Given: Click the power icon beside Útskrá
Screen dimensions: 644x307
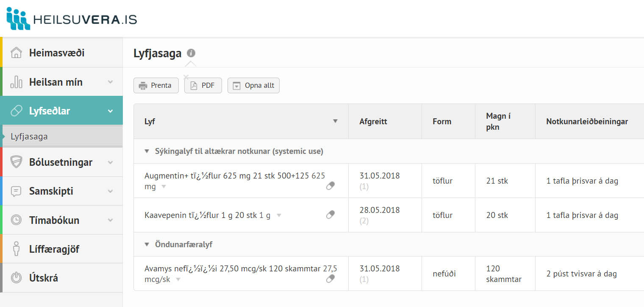Looking at the screenshot, I should click(16, 278).
